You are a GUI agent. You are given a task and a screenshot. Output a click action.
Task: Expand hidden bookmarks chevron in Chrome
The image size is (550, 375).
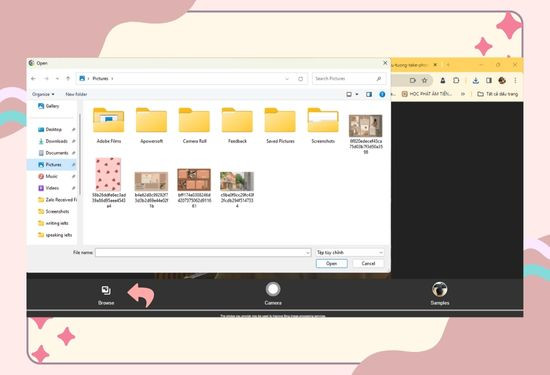pyautogui.click(x=463, y=94)
